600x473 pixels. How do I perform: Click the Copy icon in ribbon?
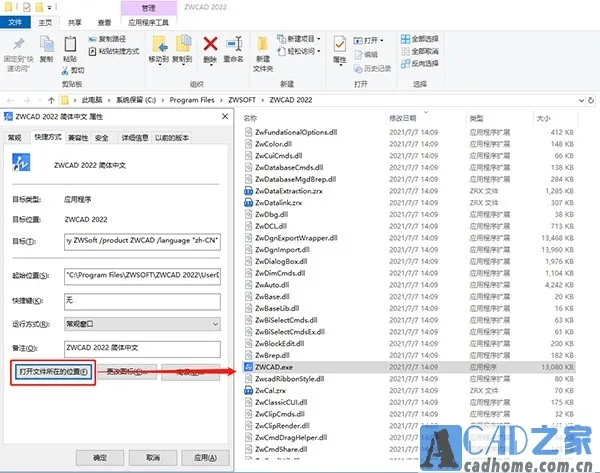(x=46, y=44)
